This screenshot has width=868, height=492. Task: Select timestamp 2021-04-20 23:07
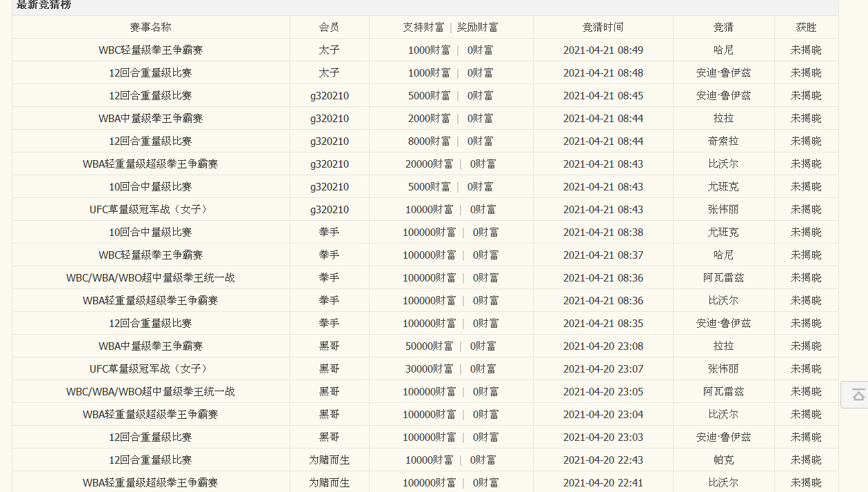click(x=603, y=368)
